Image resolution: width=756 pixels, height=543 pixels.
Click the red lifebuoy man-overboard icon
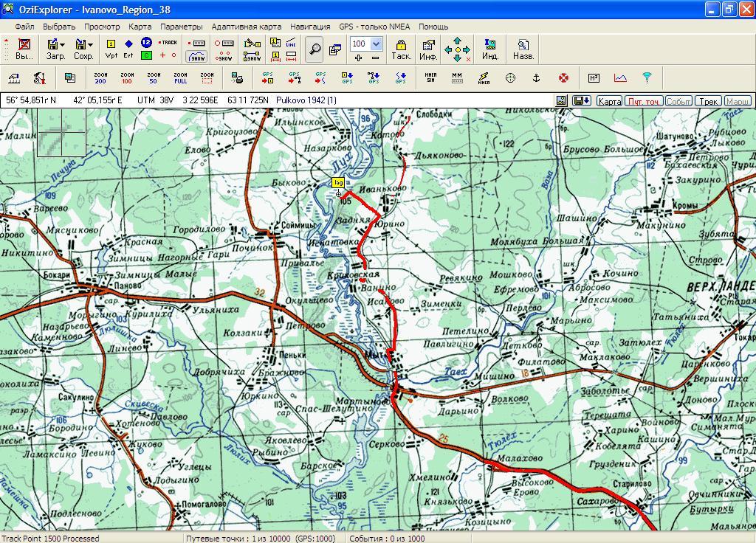(x=563, y=77)
